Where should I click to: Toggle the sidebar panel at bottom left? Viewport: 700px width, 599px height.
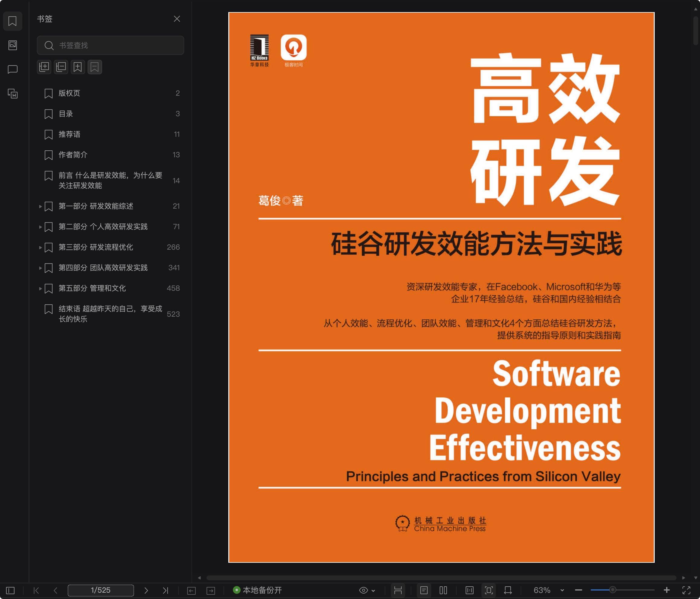click(11, 590)
